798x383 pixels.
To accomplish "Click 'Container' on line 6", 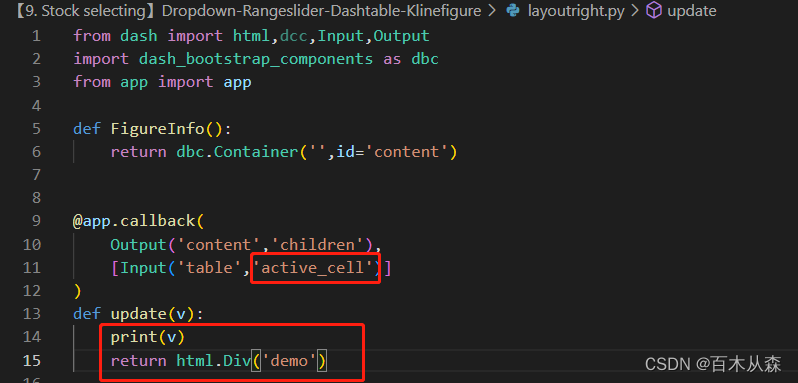I will coord(255,152).
